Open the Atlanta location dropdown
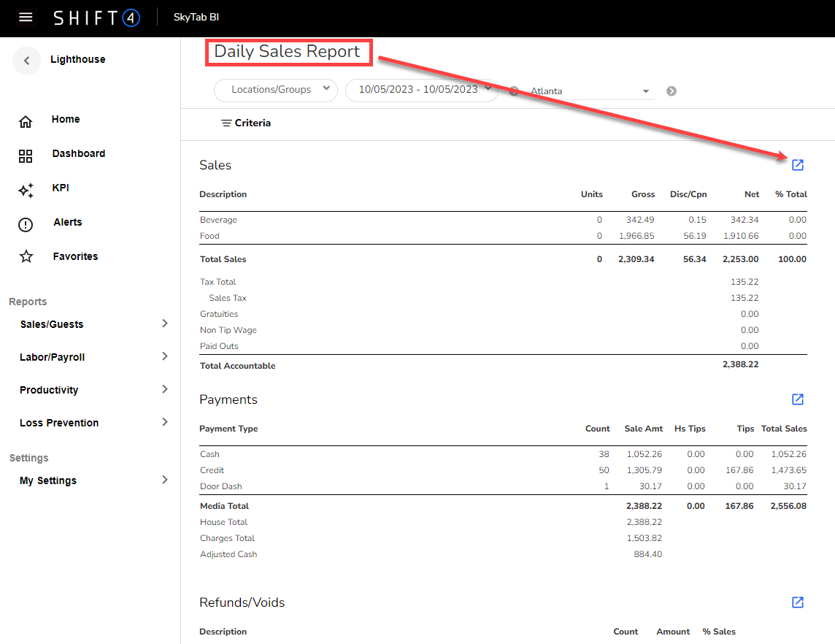 click(x=588, y=91)
